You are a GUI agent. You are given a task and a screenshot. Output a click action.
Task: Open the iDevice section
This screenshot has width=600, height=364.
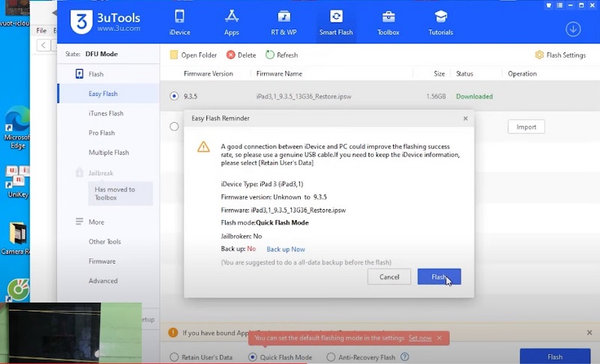pyautogui.click(x=179, y=23)
